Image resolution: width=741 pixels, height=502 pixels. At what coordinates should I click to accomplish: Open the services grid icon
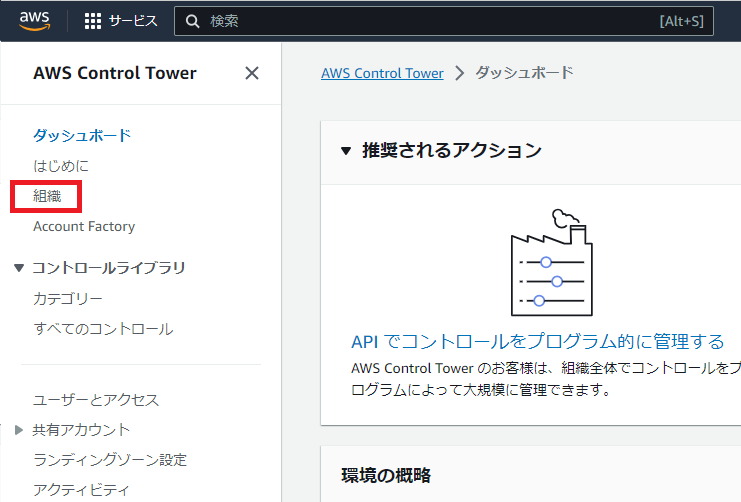pos(93,21)
